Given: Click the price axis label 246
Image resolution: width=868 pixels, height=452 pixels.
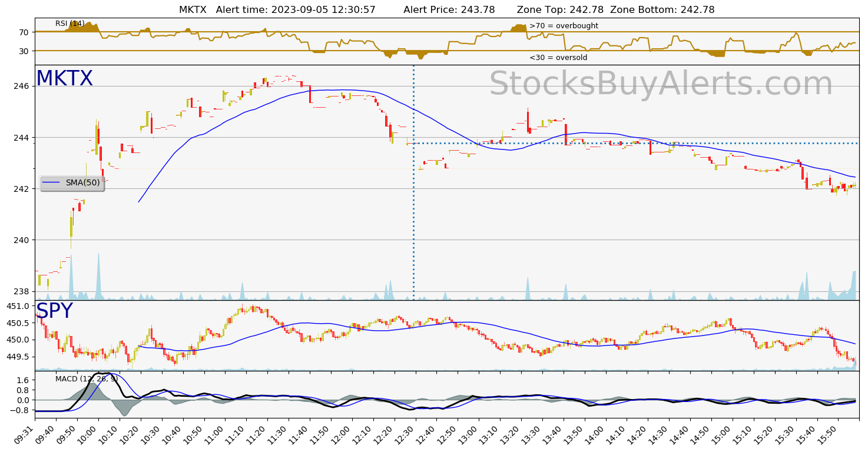Looking at the screenshot, I should point(22,86).
